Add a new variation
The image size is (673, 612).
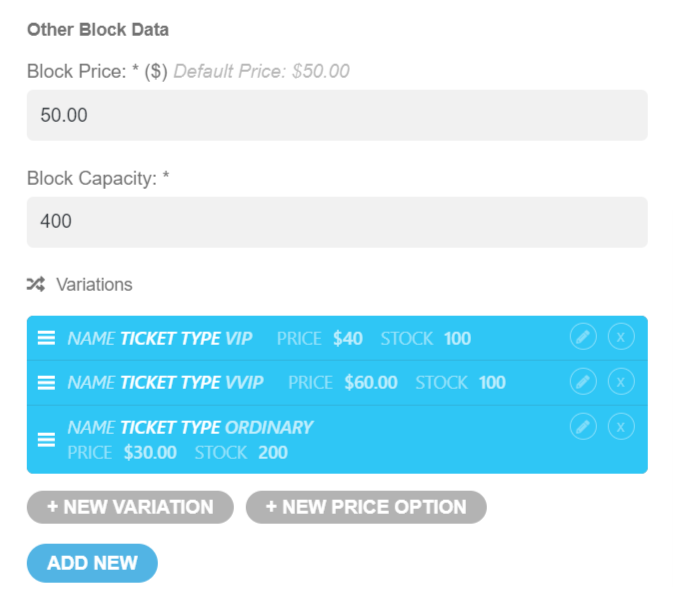[x=130, y=507]
